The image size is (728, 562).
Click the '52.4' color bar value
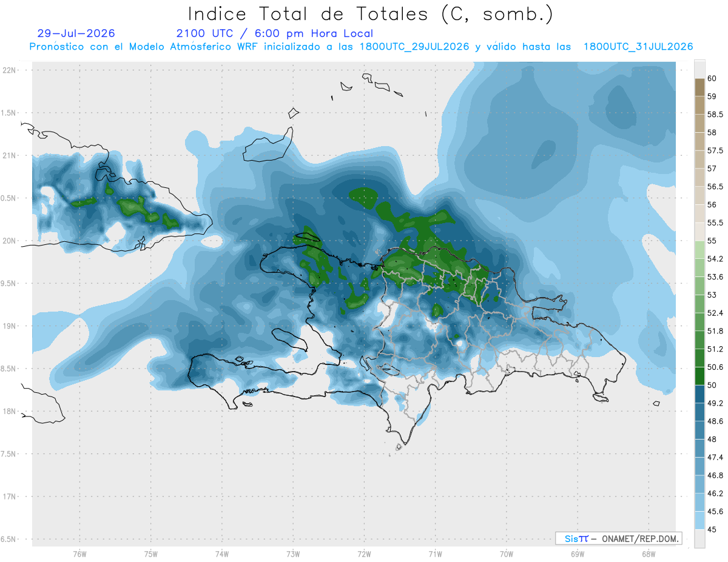coord(715,313)
